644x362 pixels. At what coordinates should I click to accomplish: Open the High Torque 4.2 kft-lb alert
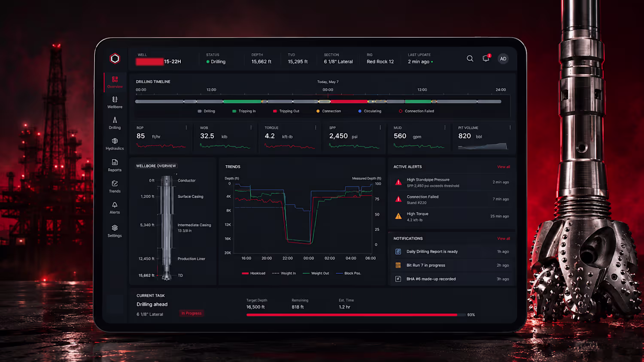[452, 216]
